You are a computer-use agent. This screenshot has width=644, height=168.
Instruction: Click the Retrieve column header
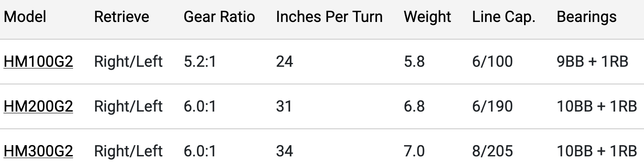tap(122, 17)
